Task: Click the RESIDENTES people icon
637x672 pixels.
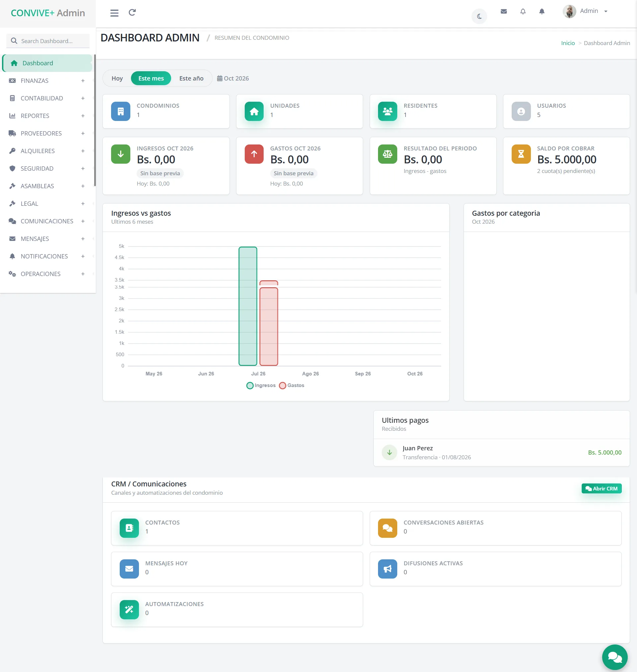Action: tap(387, 111)
